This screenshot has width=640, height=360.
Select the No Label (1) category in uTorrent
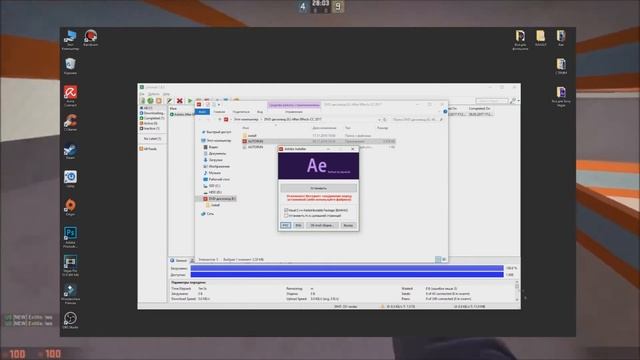click(152, 139)
